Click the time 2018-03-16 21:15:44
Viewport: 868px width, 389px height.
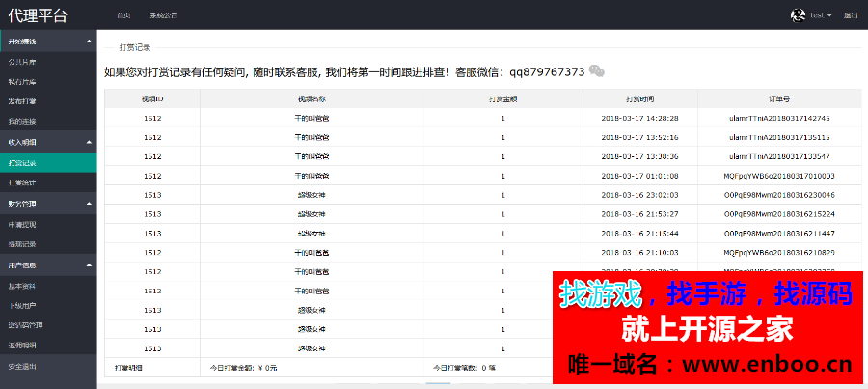[640, 234]
